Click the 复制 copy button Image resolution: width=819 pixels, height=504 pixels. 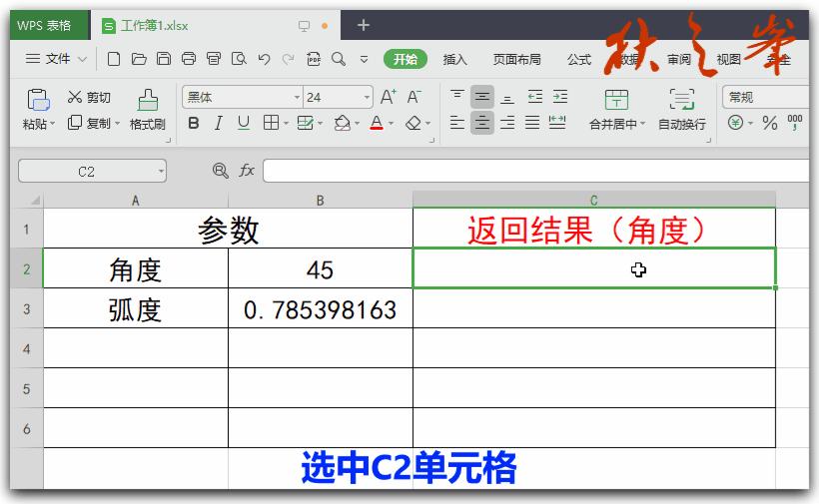click(x=89, y=123)
